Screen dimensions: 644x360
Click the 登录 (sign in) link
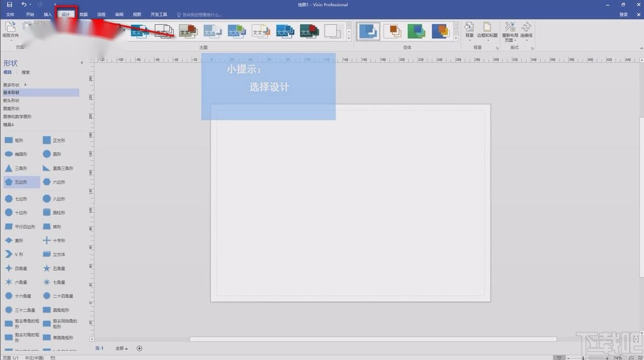(624, 15)
